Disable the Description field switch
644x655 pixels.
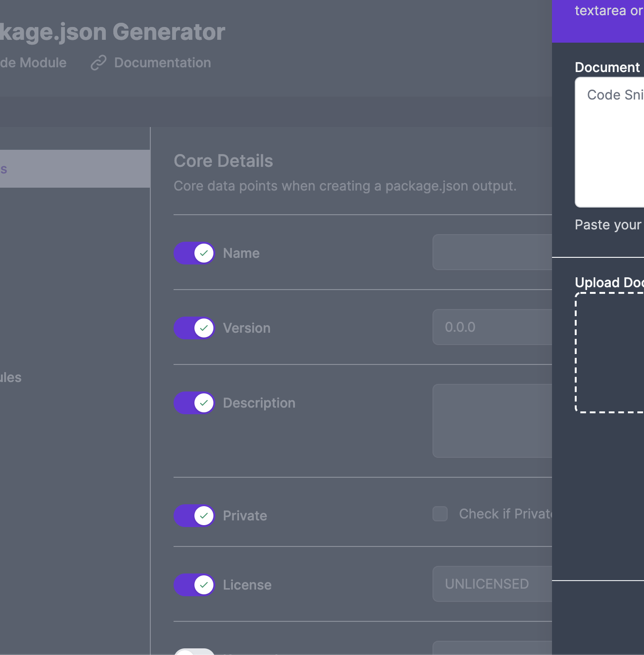[194, 403]
